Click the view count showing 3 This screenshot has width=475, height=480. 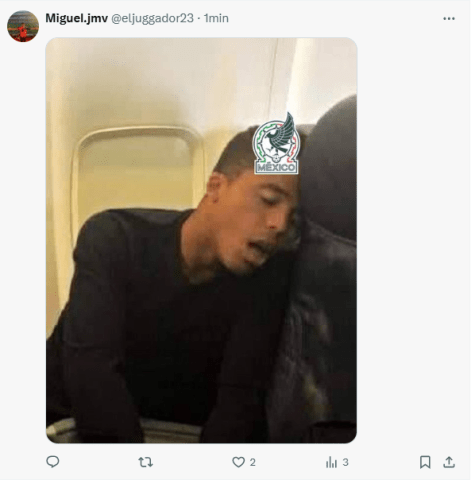(346, 462)
